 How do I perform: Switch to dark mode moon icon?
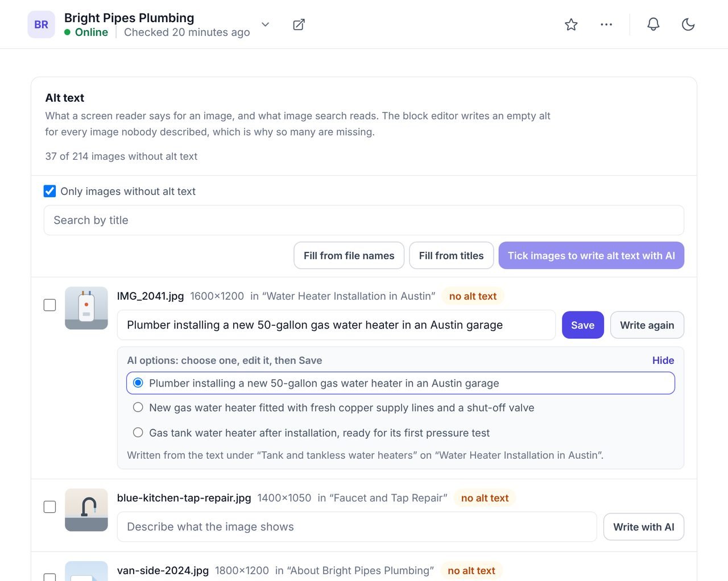(x=688, y=24)
